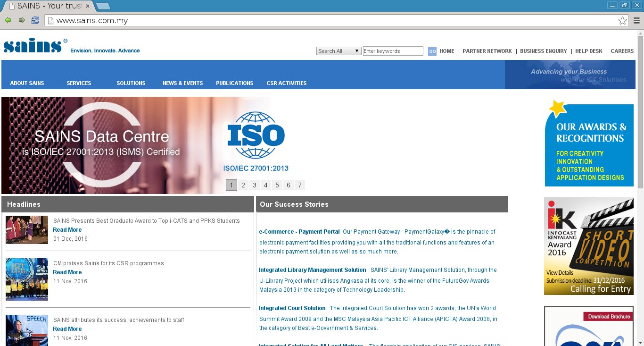Image resolution: width=644 pixels, height=346 pixels.
Task: Select banner slide 6
Action: click(289, 185)
